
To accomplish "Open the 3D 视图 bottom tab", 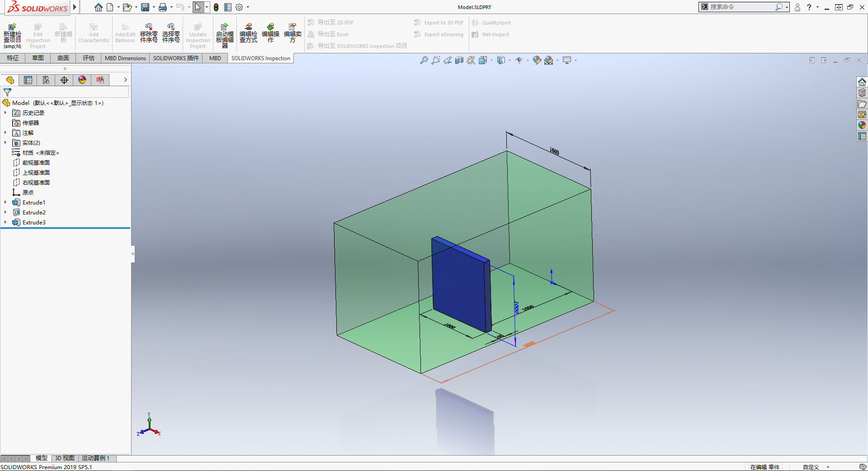I will pos(65,458).
